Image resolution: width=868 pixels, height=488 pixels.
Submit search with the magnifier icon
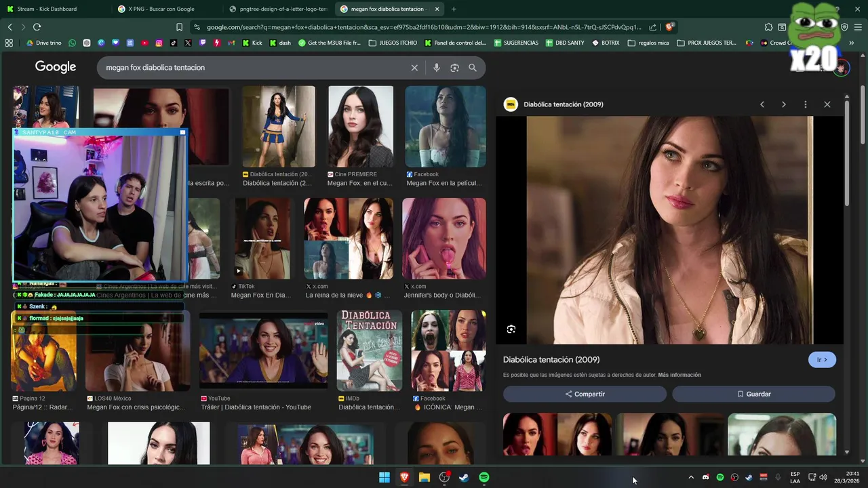coord(473,68)
